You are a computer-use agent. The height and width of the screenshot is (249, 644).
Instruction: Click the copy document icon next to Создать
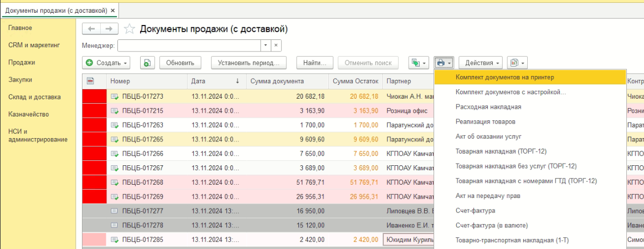[147, 63]
